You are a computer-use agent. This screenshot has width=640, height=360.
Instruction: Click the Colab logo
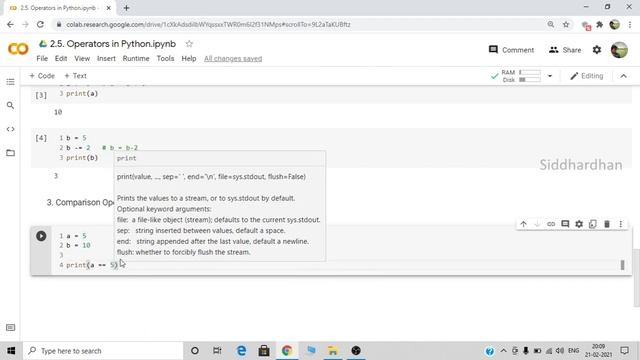18,49
